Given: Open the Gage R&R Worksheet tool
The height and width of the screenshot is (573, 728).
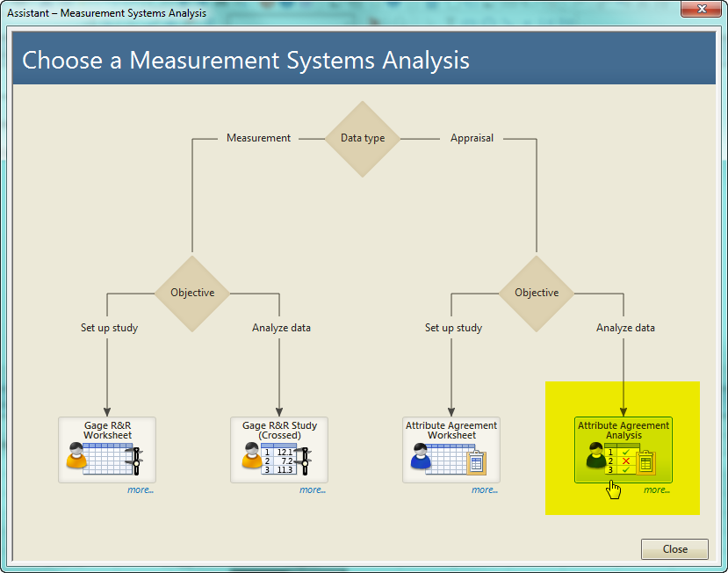Looking at the screenshot, I should [107, 450].
